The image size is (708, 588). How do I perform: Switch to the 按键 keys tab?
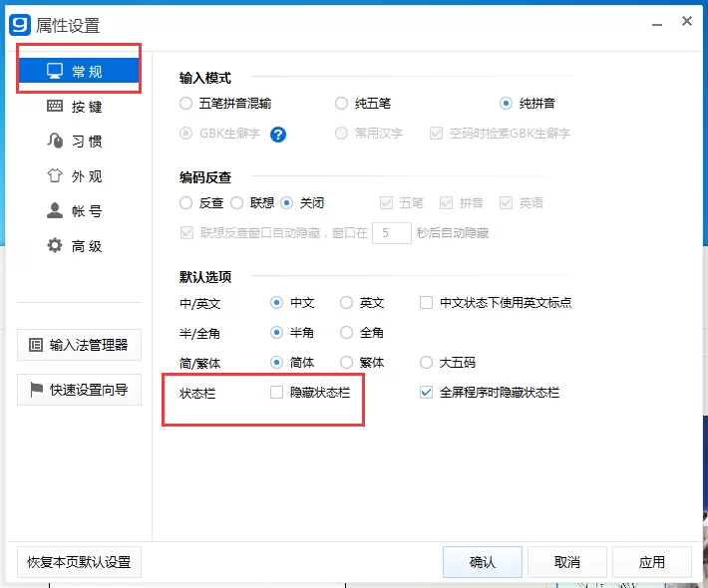(75, 107)
